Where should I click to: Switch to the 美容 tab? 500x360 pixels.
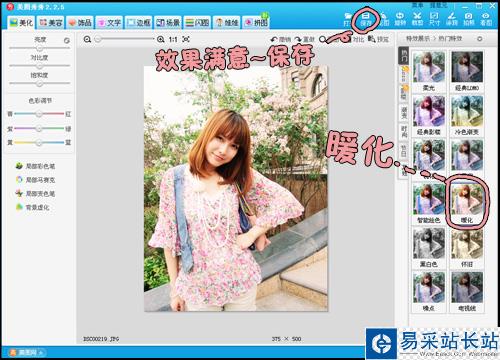[51, 22]
